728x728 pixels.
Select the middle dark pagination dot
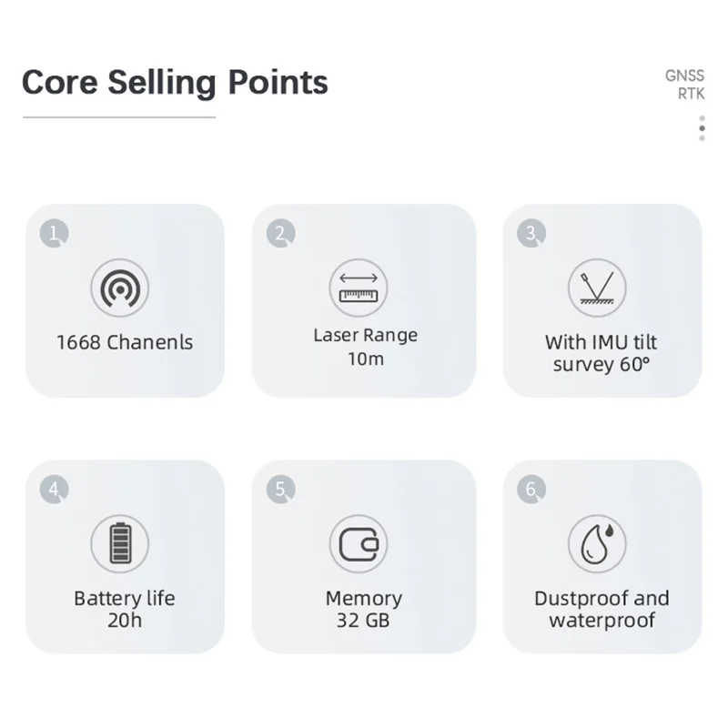click(702, 128)
